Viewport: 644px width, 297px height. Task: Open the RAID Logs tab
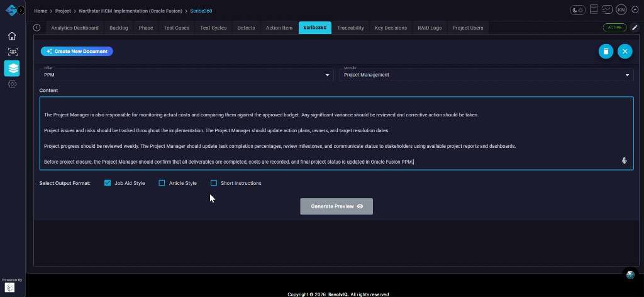pyautogui.click(x=430, y=28)
